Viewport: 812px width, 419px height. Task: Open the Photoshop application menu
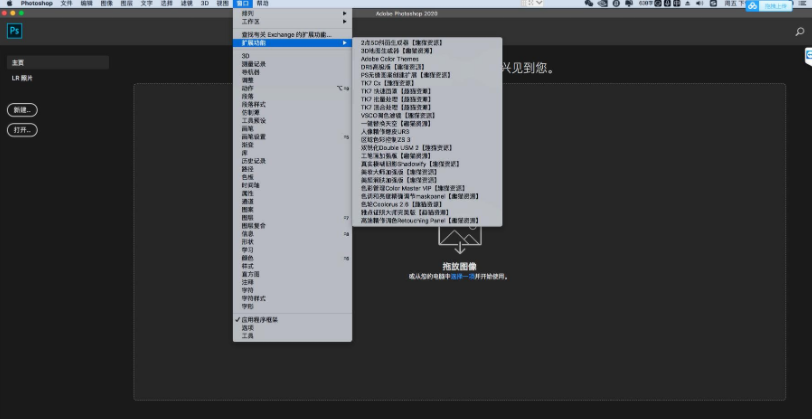coord(36,3)
